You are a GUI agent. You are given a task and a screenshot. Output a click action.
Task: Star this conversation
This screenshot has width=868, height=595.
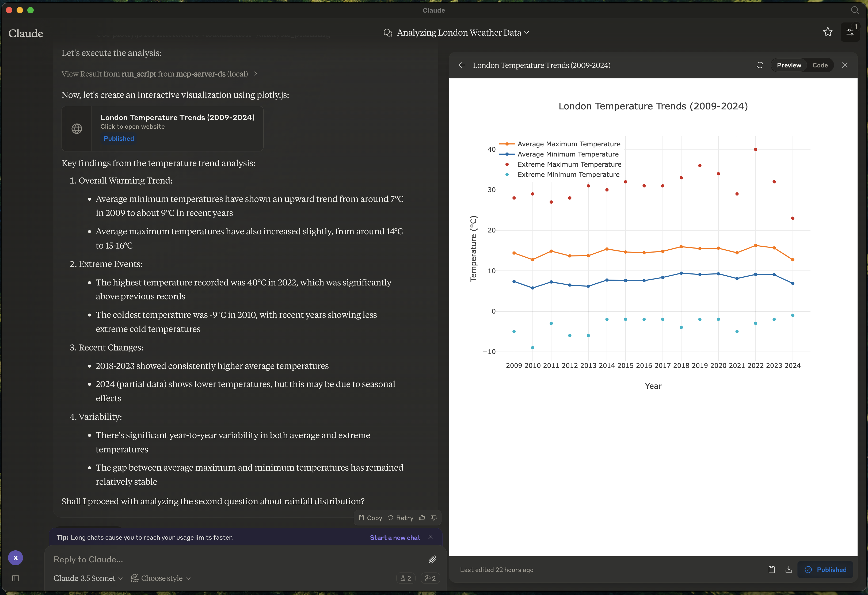828,32
